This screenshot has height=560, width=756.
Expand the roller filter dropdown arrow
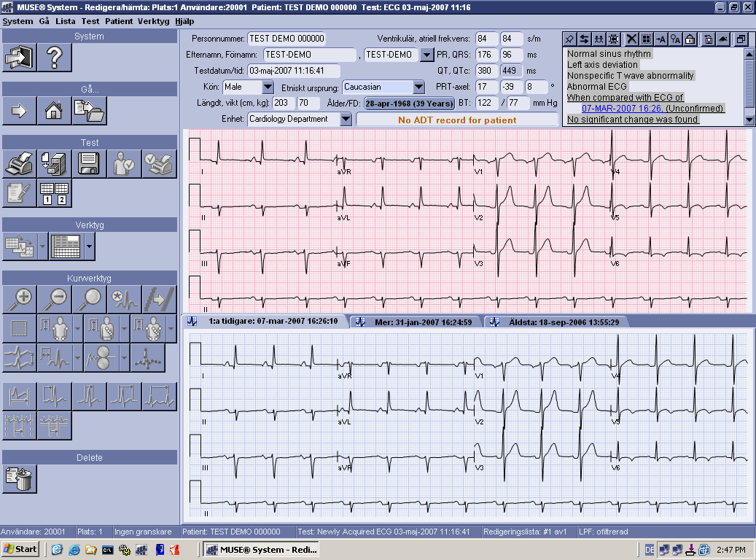tap(125, 358)
